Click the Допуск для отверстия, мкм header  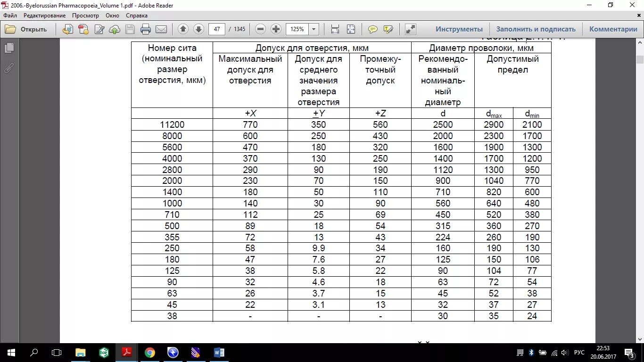coord(312,48)
